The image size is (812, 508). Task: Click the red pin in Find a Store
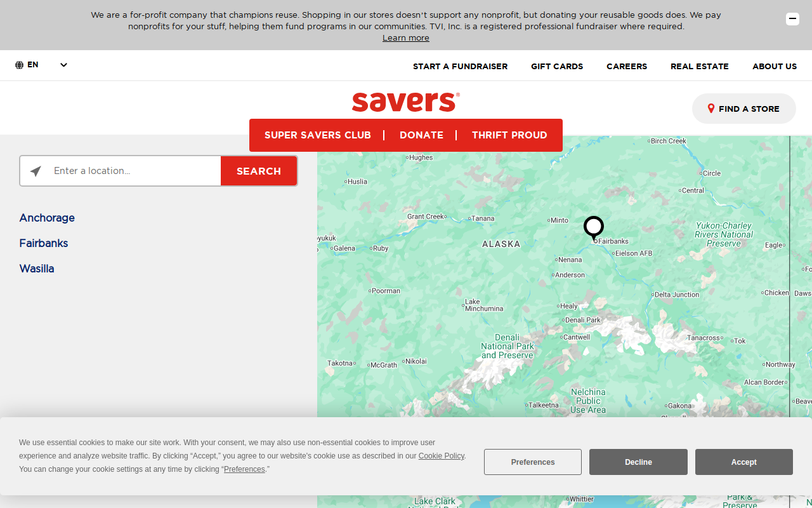pyautogui.click(x=711, y=109)
